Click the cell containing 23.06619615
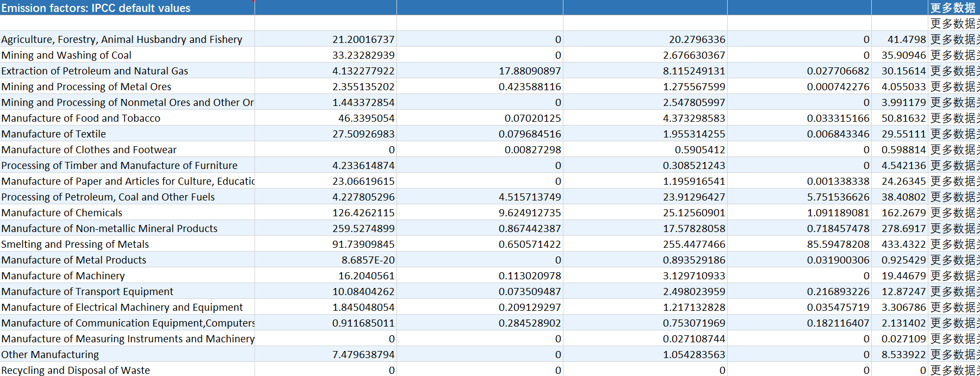980x376 pixels. coord(326,181)
